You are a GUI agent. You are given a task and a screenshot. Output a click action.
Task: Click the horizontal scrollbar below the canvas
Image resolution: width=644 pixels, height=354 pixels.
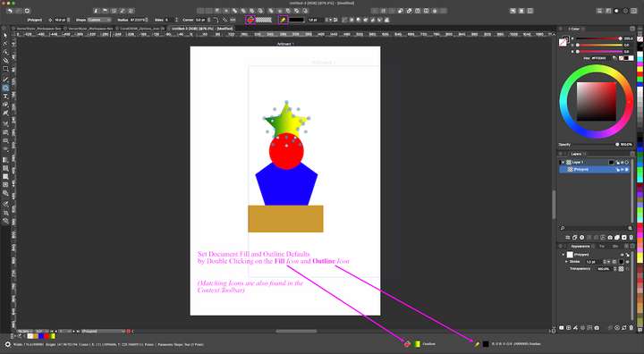pyautogui.click(x=296, y=331)
